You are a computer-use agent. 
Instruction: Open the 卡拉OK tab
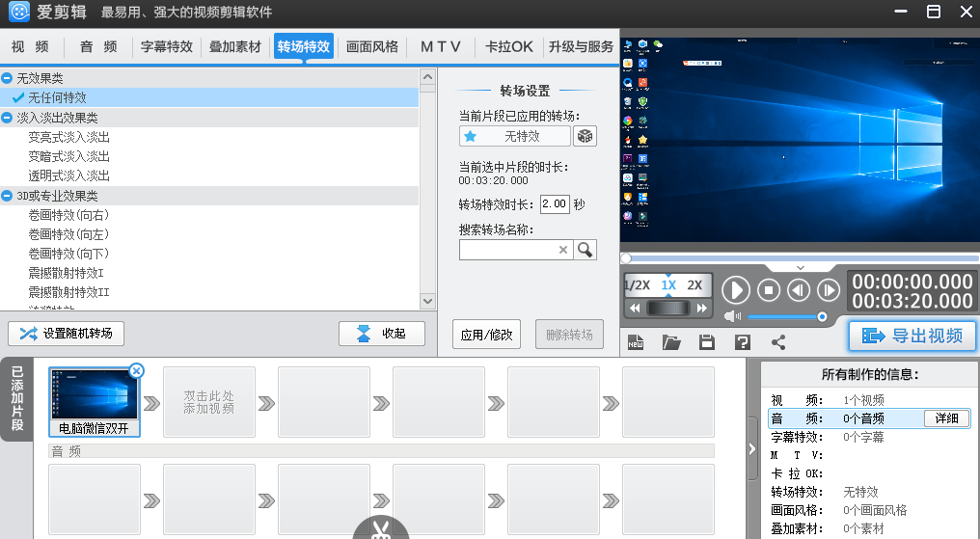(509, 47)
